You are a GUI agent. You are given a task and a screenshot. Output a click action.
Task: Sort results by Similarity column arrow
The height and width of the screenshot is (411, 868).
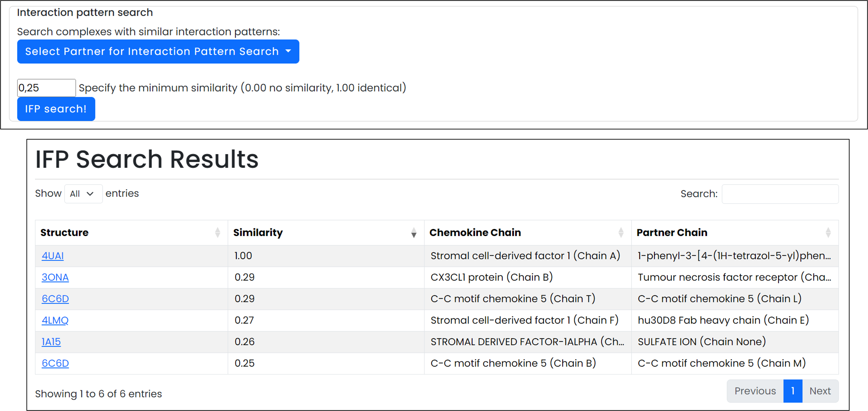pyautogui.click(x=413, y=233)
